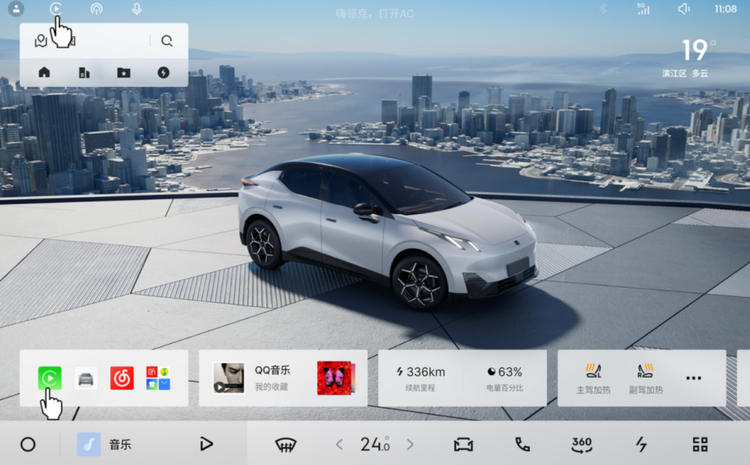Tap the CarPlay icon in the top bar
The height and width of the screenshot is (465, 750).
[x=56, y=9]
